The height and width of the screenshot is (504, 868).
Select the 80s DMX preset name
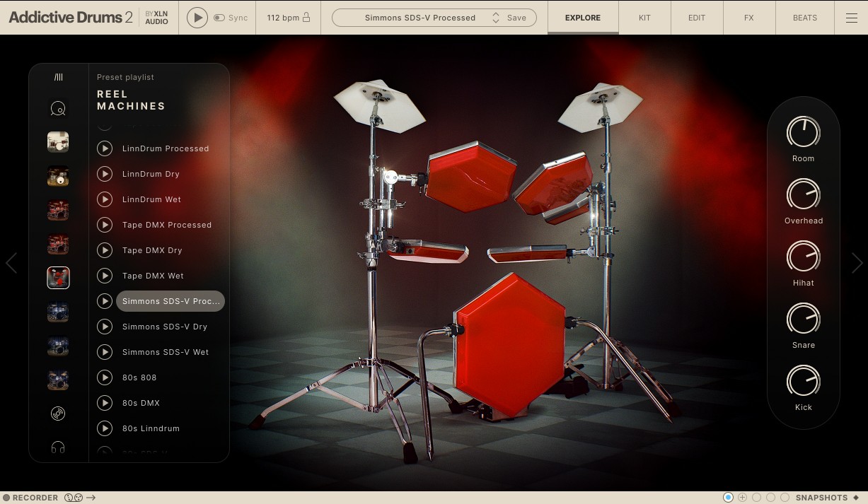pos(141,403)
